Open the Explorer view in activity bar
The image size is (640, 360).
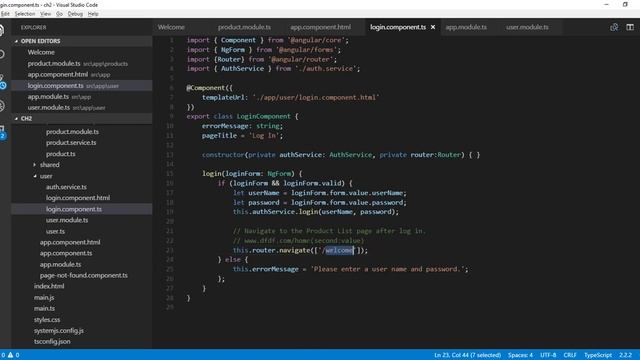point(2,30)
